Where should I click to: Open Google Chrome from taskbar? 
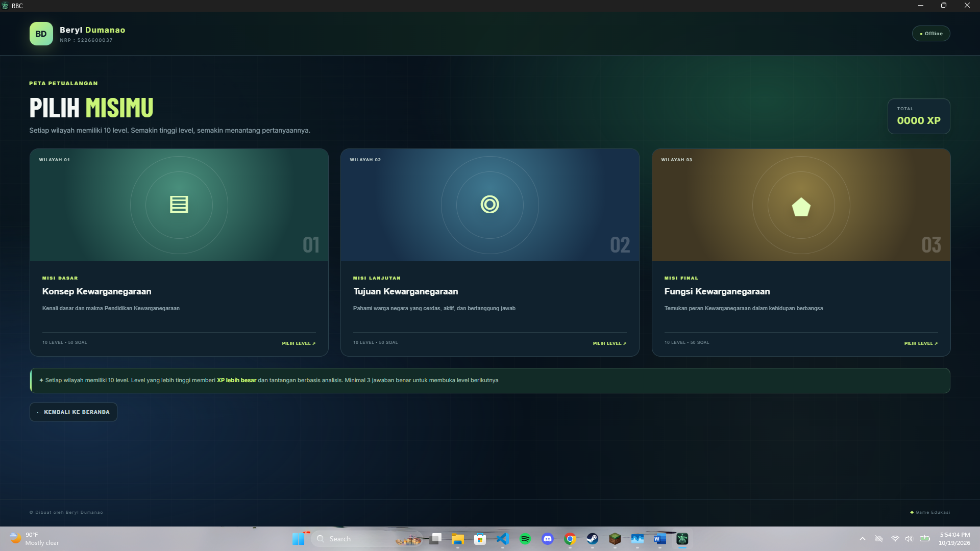570,539
